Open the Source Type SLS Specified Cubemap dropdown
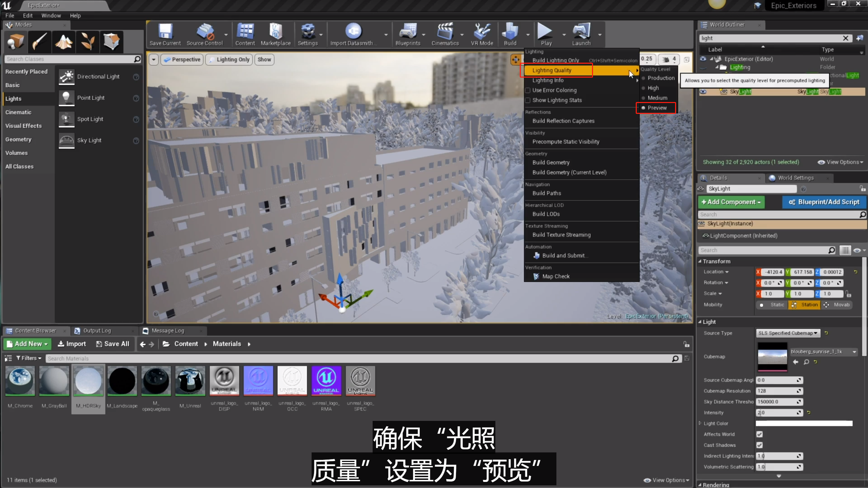 [x=788, y=333]
